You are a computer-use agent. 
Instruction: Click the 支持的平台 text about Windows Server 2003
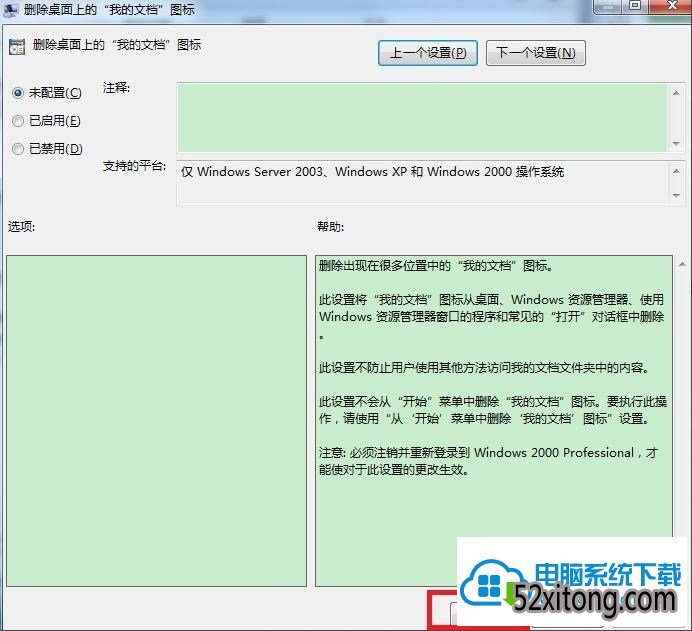(372, 172)
